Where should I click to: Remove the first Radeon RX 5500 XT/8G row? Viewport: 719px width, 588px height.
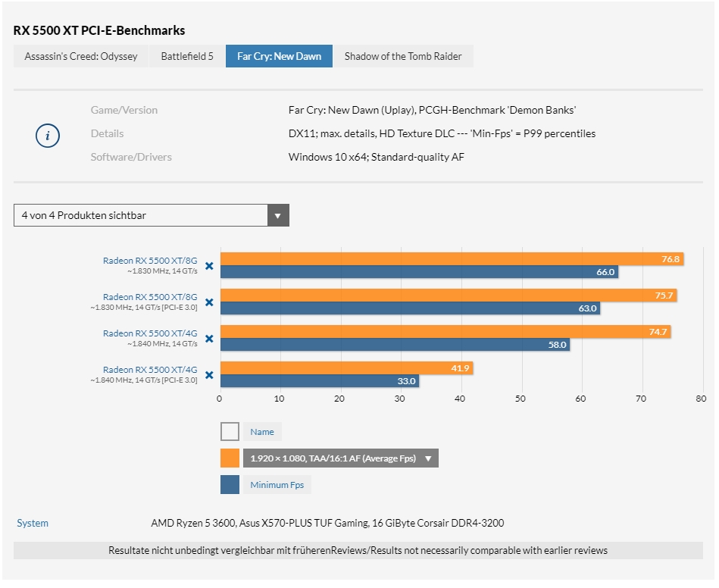pos(209,266)
